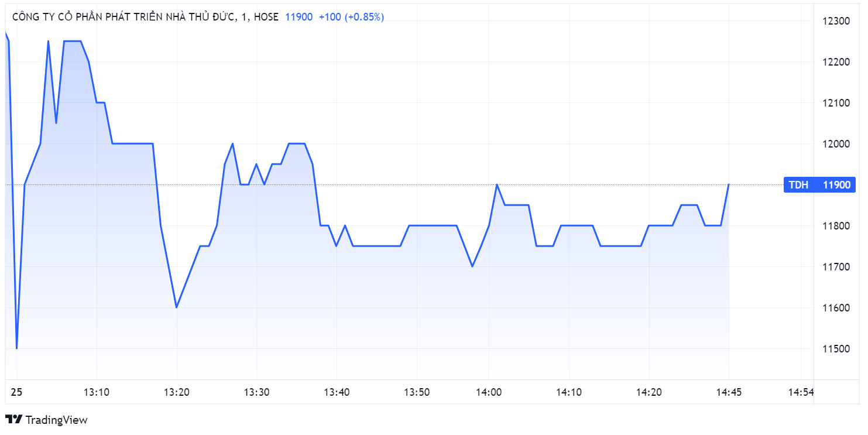
Task: Click the 11900 price in the header
Action: point(299,17)
